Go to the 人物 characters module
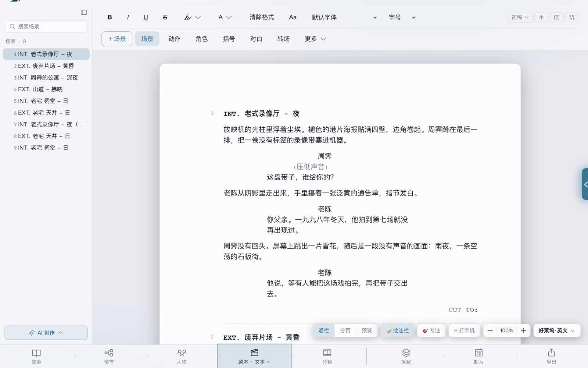This screenshot has height=368, width=588. tap(182, 357)
